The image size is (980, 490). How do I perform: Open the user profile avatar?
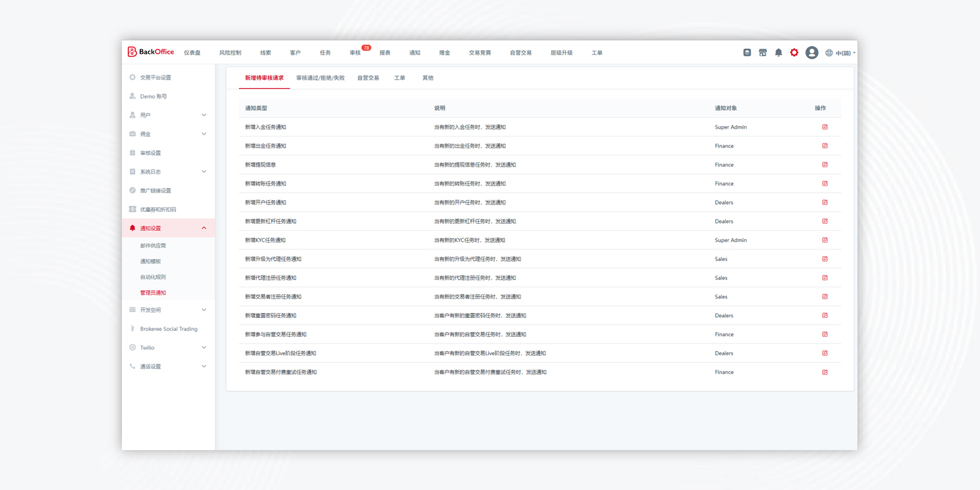tap(812, 53)
